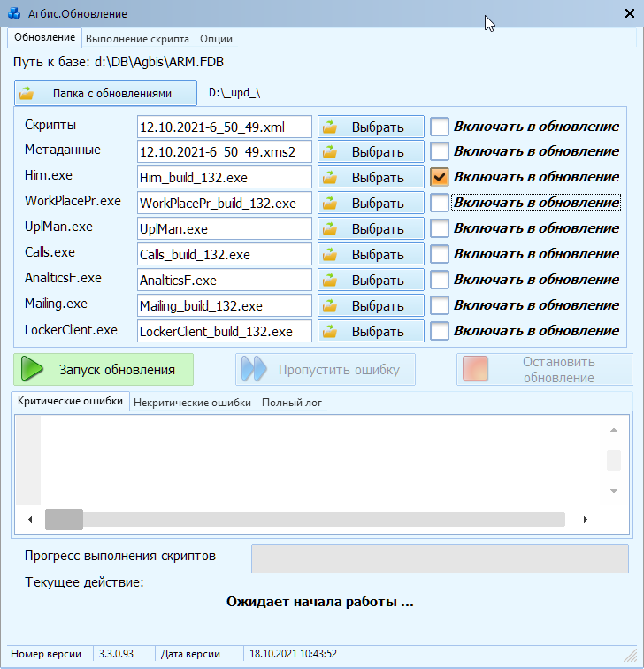
Task: Click the WorkPlacePr_build_132.exe field
Action: point(225,203)
